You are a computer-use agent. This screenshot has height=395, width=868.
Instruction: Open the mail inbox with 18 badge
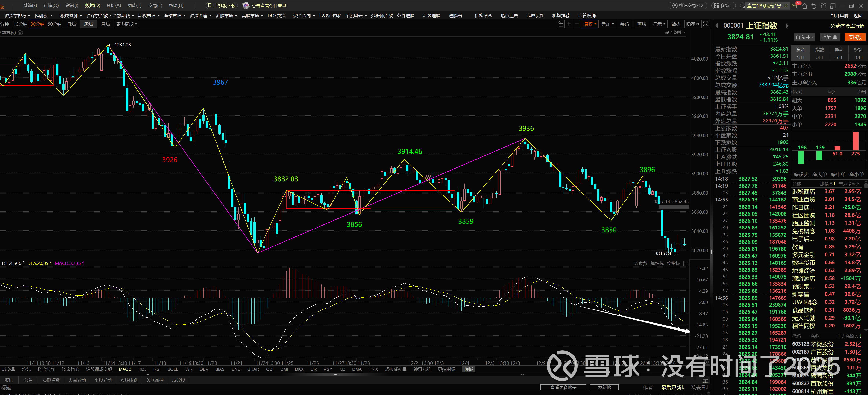795,6
